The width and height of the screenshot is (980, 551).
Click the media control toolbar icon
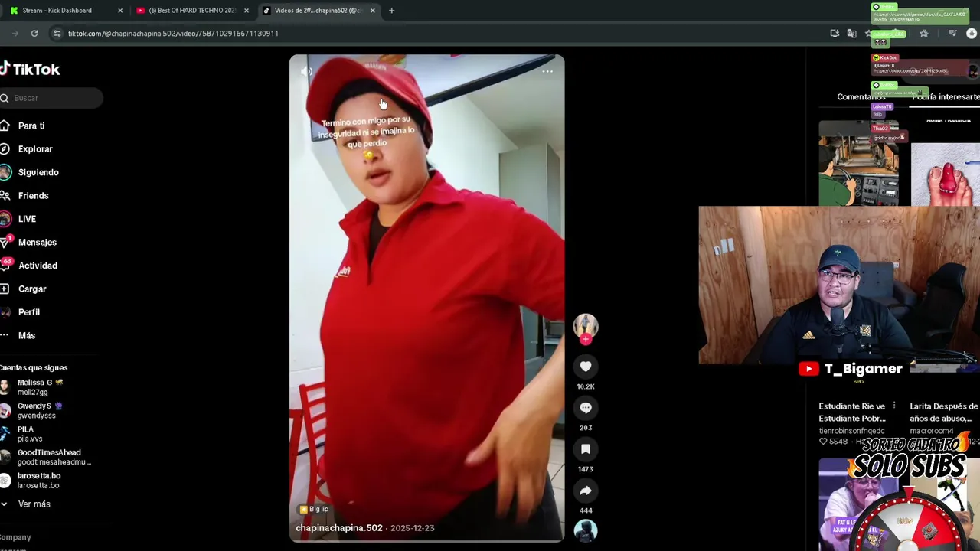click(x=952, y=34)
